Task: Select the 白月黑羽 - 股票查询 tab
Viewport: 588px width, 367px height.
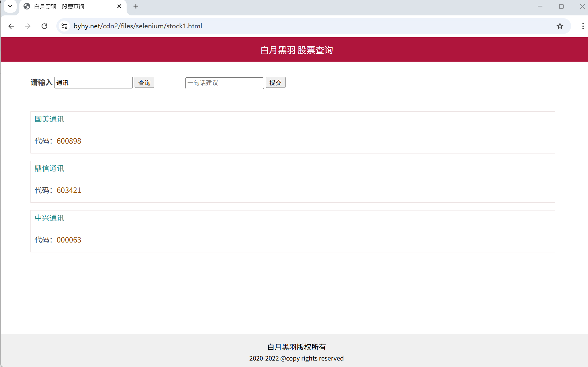Action: coord(73,7)
